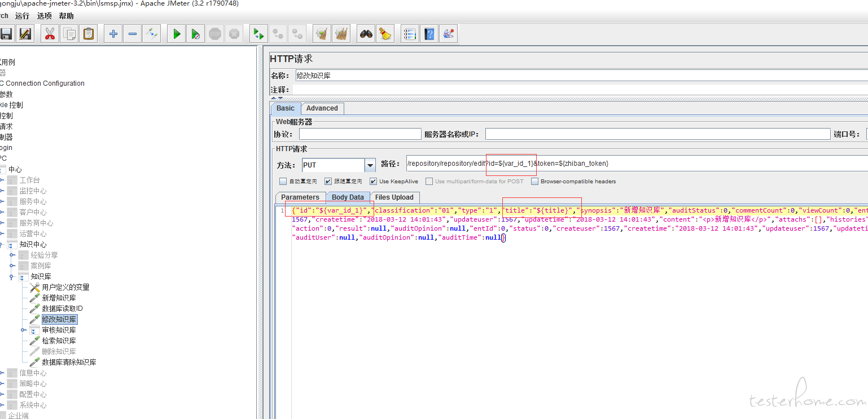Select 系统中心 node in tree
Image resolution: width=868 pixels, height=419 pixels.
tap(33, 405)
